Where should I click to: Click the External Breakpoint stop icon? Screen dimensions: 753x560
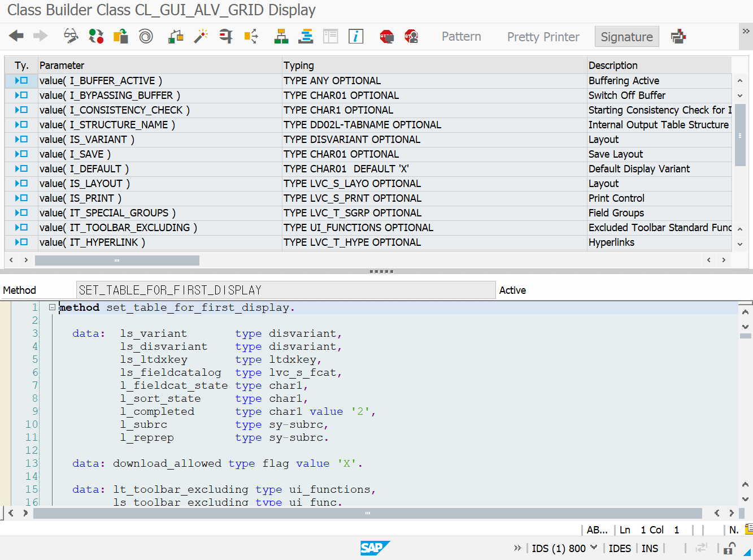tap(412, 37)
